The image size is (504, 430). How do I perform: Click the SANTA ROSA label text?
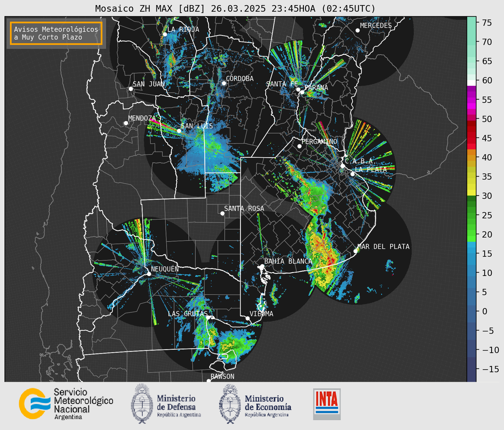pos(244,208)
